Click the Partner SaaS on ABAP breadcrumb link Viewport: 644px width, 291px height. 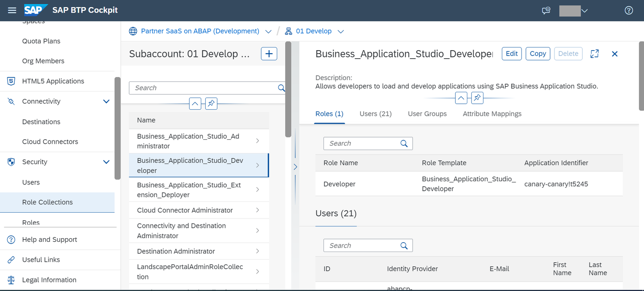[200, 31]
